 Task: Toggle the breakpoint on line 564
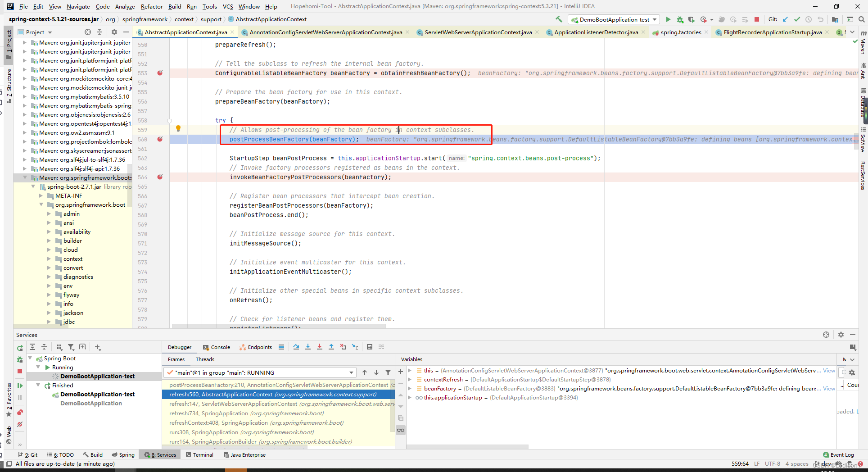coord(160,177)
